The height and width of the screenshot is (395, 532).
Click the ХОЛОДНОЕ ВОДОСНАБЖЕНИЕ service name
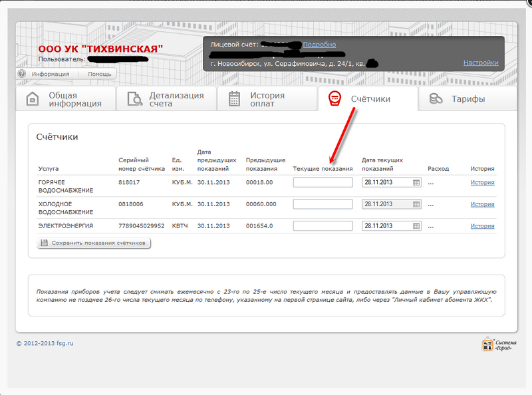[x=65, y=208]
